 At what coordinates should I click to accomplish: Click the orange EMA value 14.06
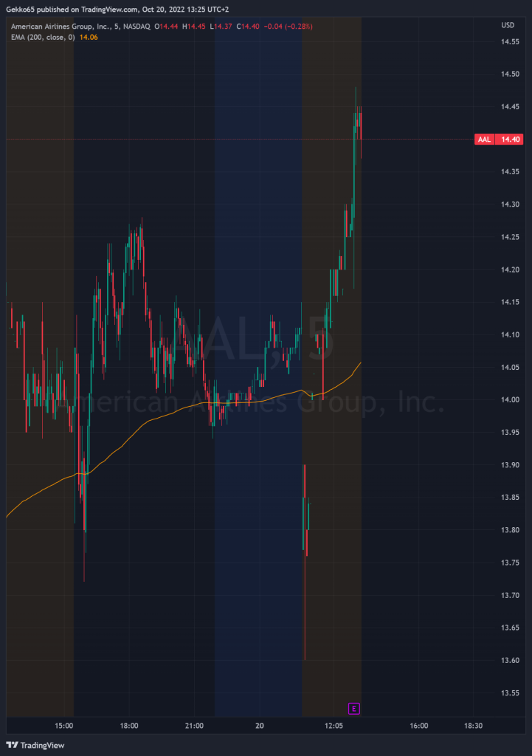(x=88, y=36)
